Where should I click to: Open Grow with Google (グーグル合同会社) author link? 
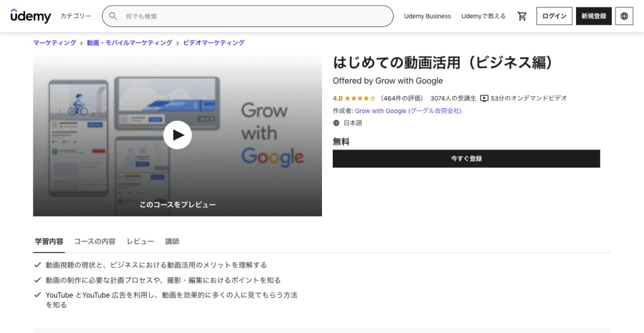408,111
